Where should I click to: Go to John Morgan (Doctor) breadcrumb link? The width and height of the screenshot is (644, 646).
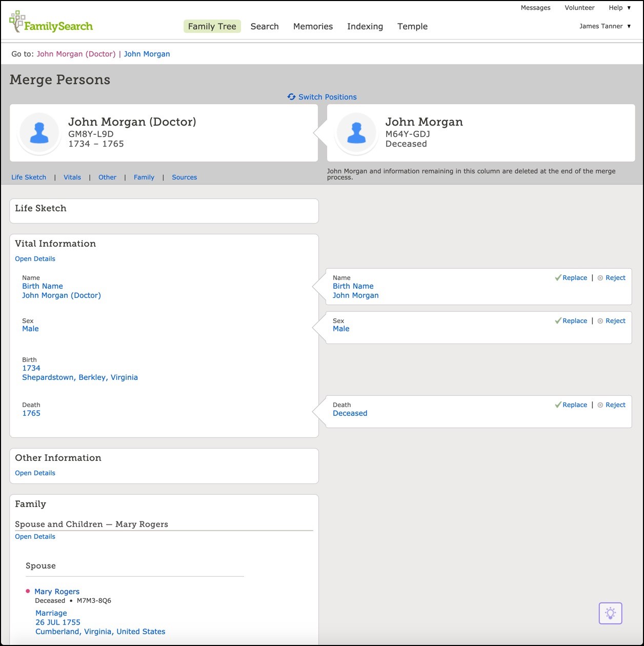(76, 54)
